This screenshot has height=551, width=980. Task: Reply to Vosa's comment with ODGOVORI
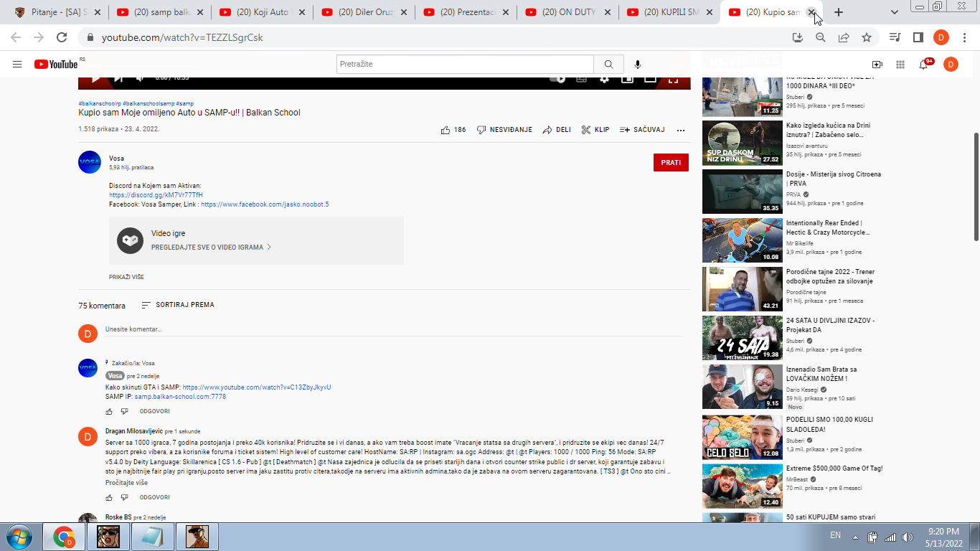pos(154,412)
